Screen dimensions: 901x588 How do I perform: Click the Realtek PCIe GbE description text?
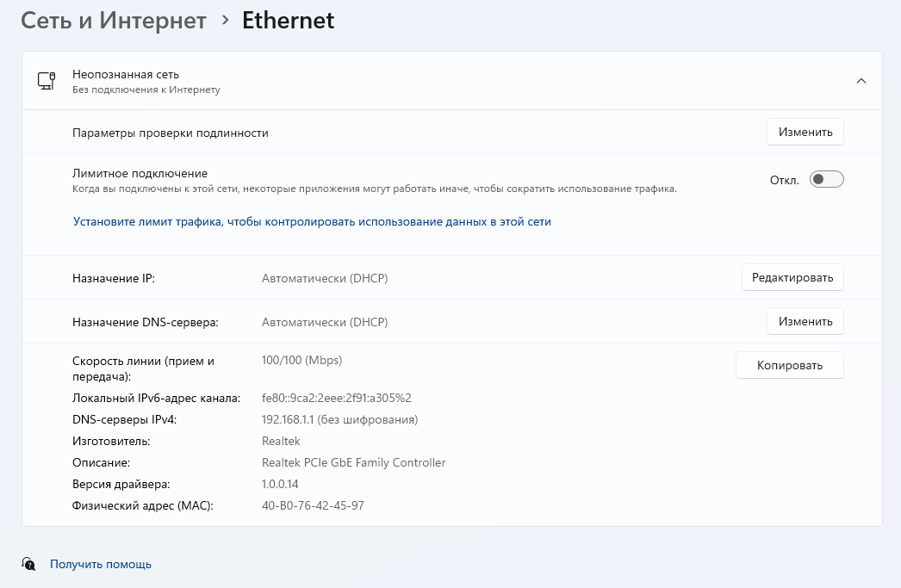(x=353, y=462)
